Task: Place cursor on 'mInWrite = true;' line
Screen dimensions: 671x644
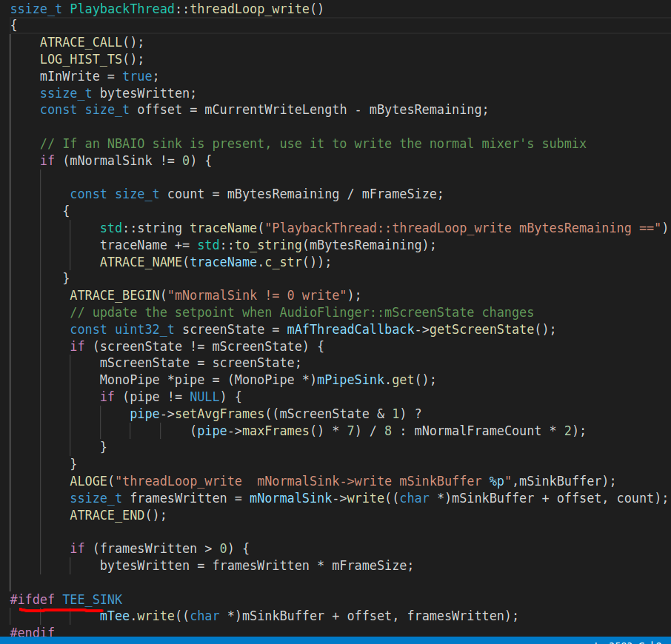Action: click(x=99, y=76)
